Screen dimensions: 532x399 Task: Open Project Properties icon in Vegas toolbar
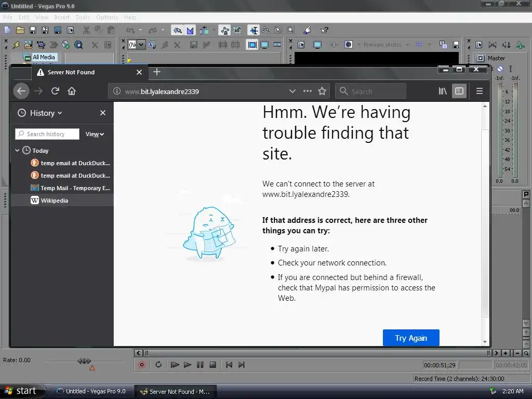click(x=70, y=30)
